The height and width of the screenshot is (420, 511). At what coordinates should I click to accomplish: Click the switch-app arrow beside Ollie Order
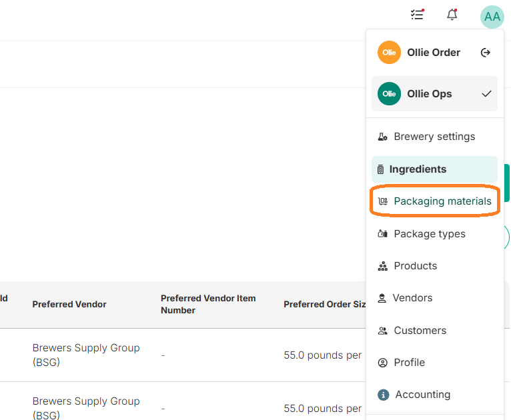(486, 53)
